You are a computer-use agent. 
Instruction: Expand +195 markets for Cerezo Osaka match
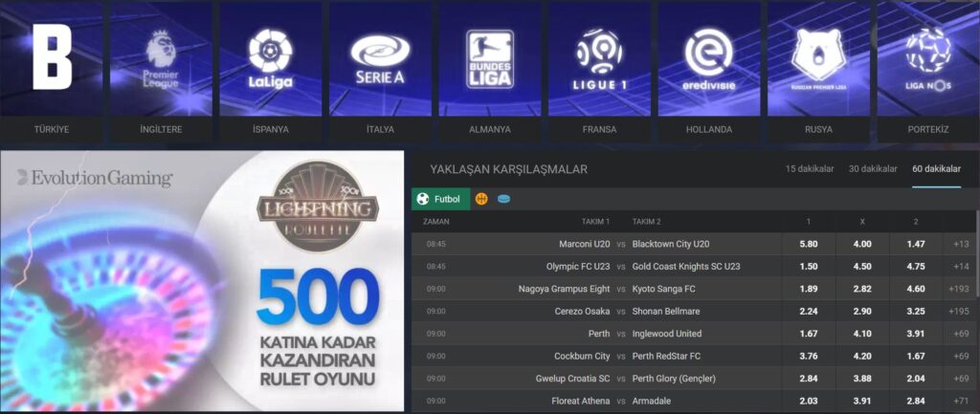958,312
